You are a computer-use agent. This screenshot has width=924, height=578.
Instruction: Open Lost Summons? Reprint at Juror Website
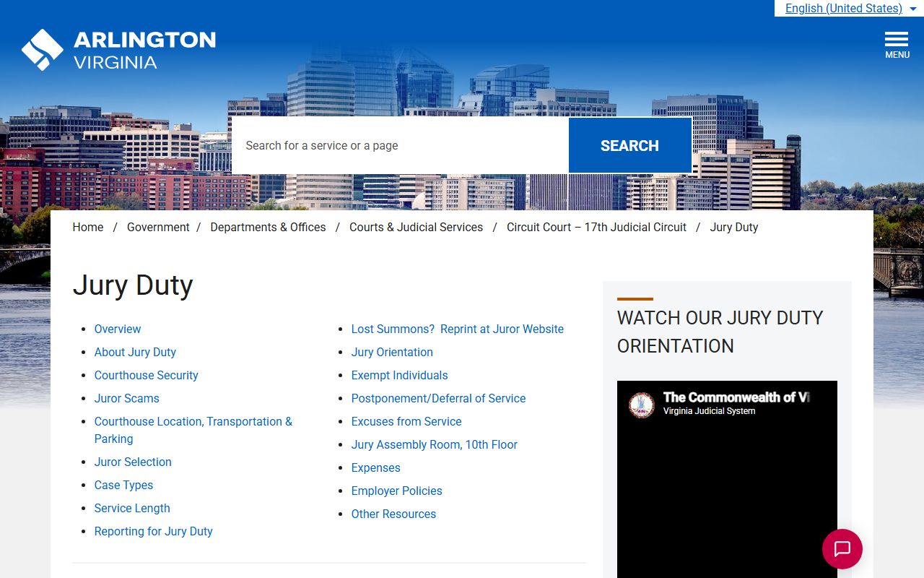coord(457,329)
